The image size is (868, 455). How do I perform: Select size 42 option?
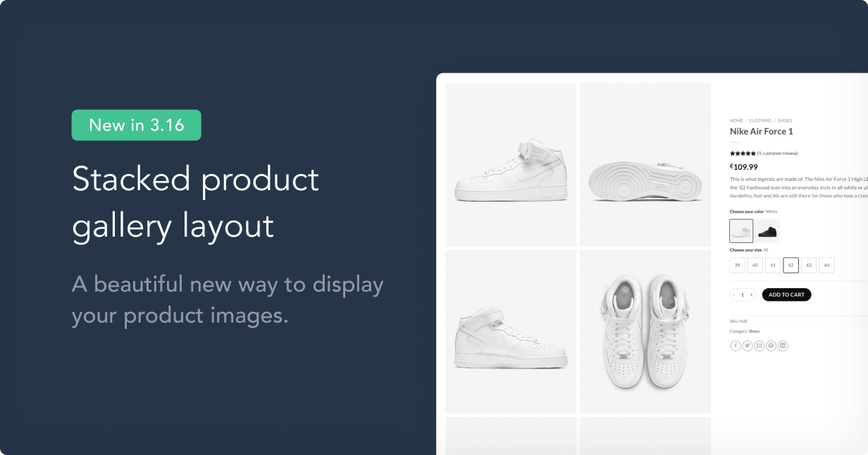point(790,266)
